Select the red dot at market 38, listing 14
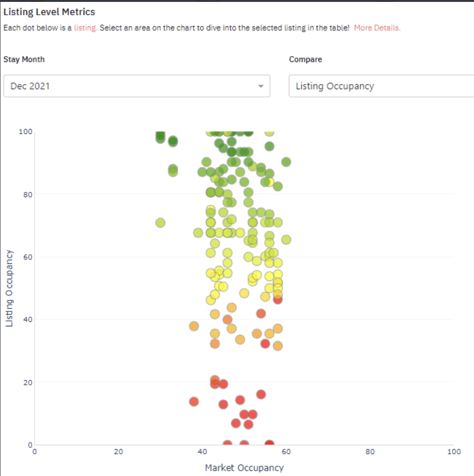Image resolution: width=474 pixels, height=476 pixels. pyautogui.click(x=194, y=402)
